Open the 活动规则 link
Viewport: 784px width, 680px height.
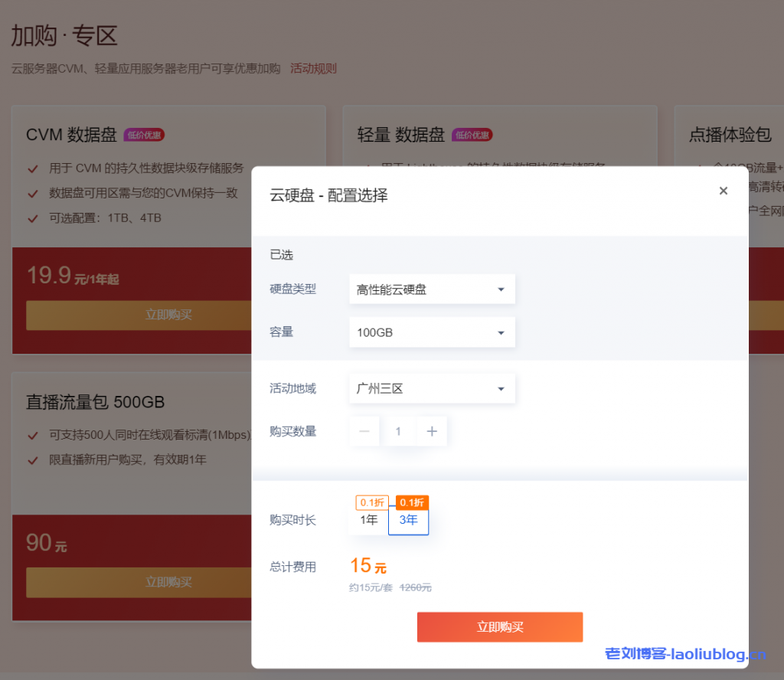coord(313,69)
